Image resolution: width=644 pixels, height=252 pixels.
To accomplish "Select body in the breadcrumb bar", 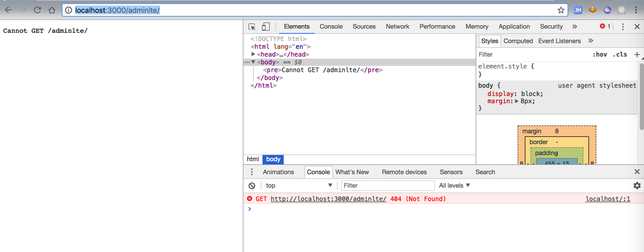I will 273,159.
